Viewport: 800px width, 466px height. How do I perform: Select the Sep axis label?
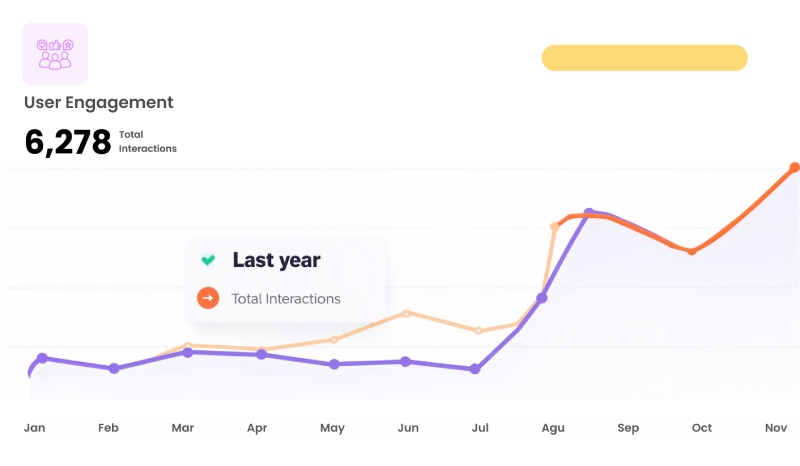(x=628, y=428)
